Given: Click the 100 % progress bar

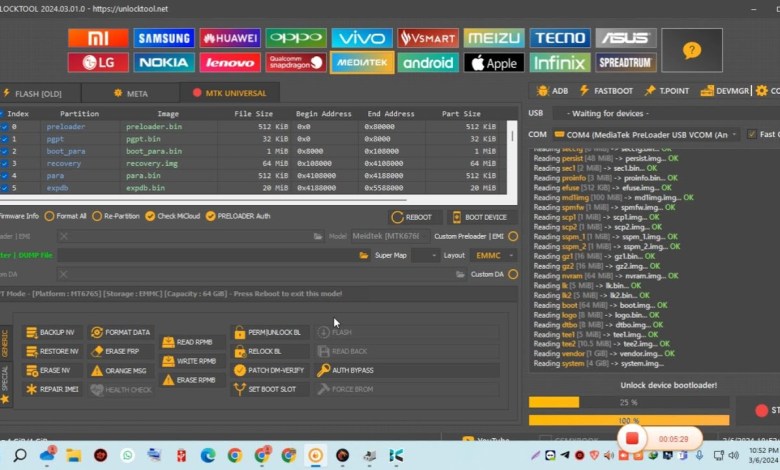Looking at the screenshot, I should 629,420.
